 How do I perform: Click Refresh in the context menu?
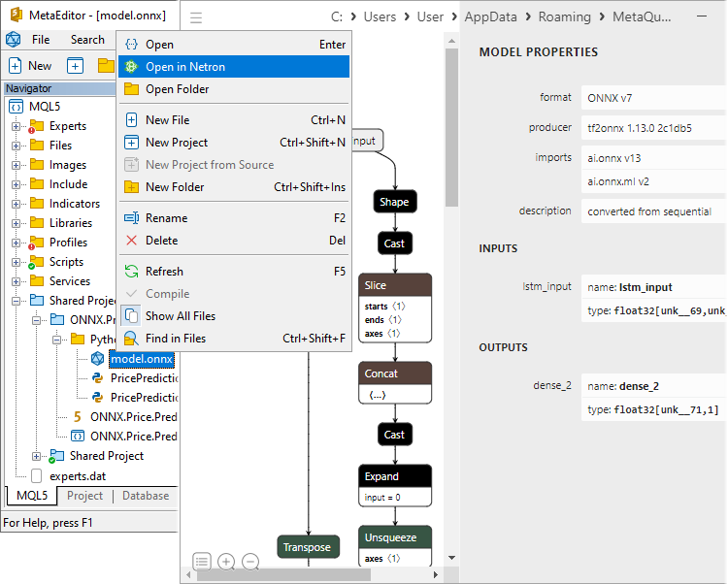234,272
